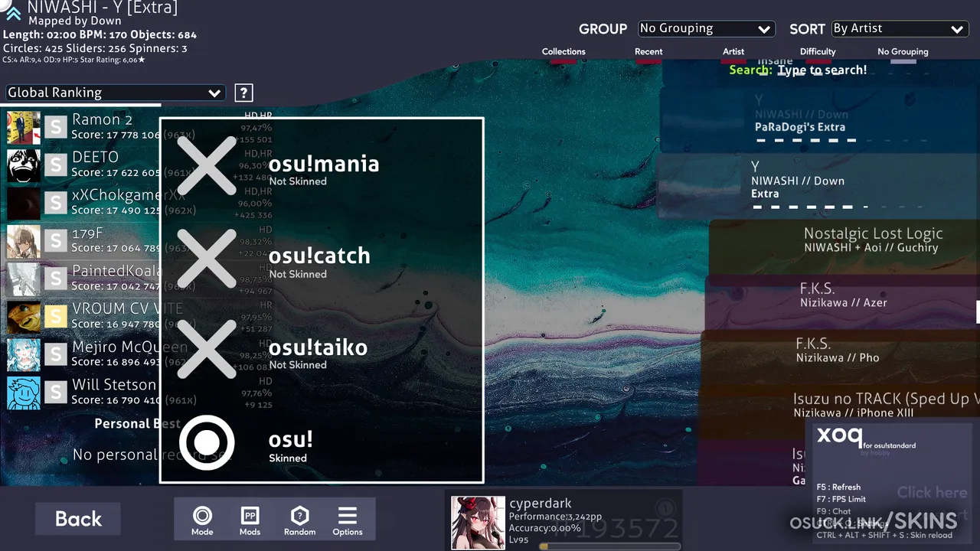This screenshot has height=551, width=980.
Task: Select Nostalgic Lost Logic beatmap
Action: [844, 247]
